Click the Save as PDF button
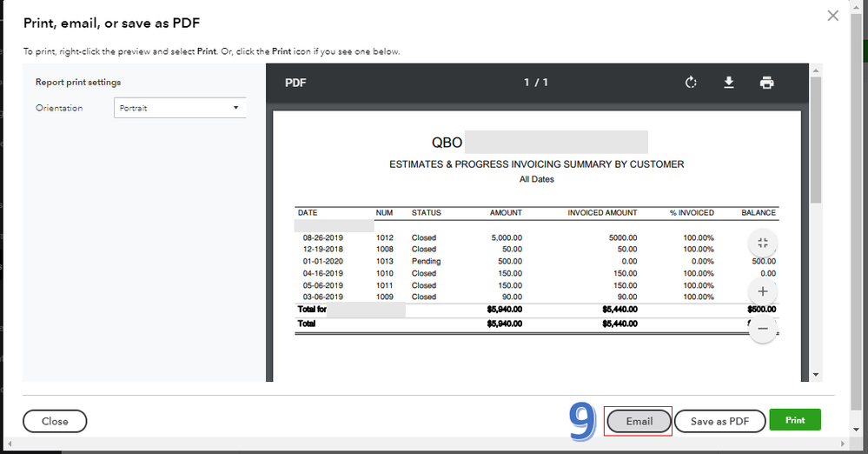 [719, 421]
